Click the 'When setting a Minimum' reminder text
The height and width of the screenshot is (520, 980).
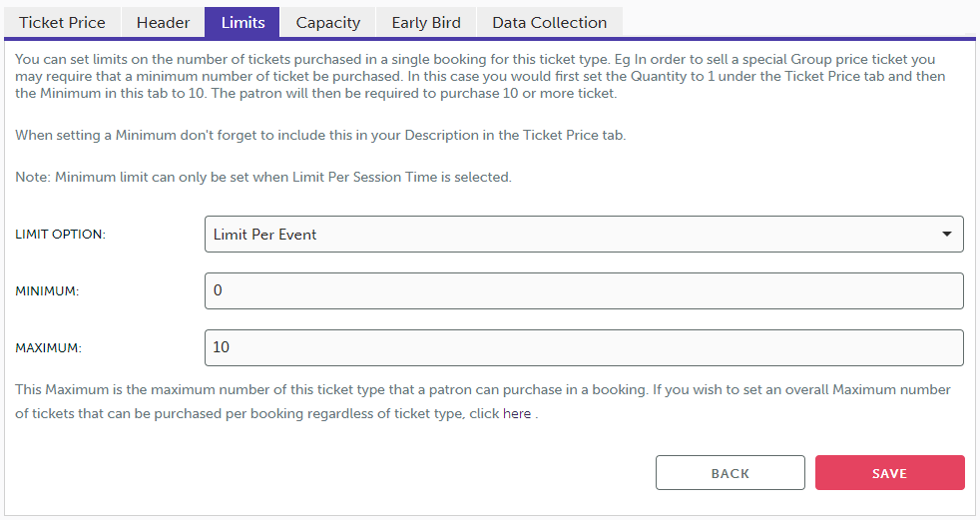pos(320,135)
